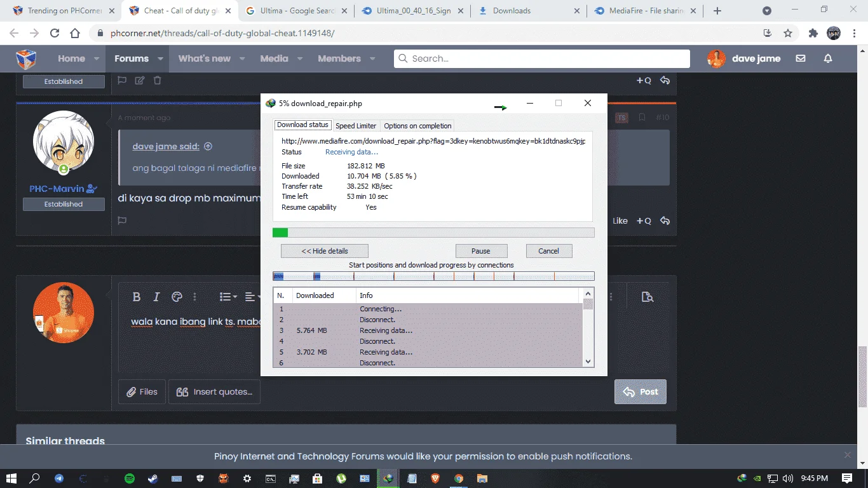This screenshot has width=868, height=488.
Task: Dismiss the push notification banner
Action: (847, 455)
